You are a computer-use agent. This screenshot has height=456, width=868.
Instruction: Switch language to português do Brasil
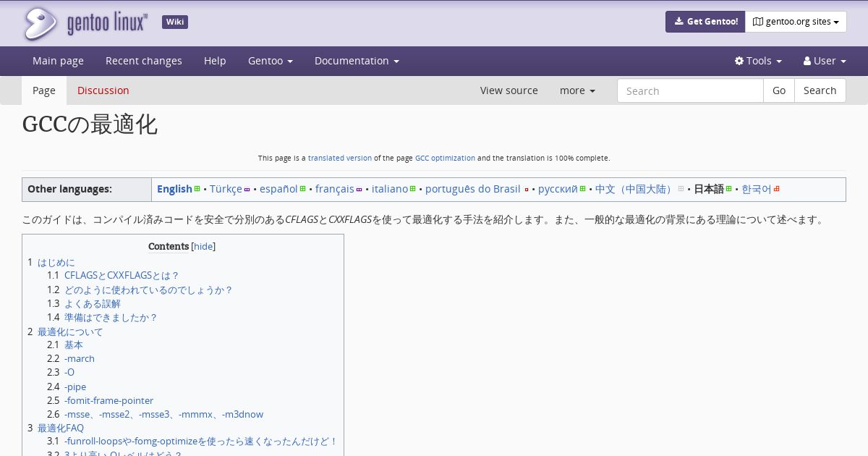pyautogui.click(x=473, y=189)
